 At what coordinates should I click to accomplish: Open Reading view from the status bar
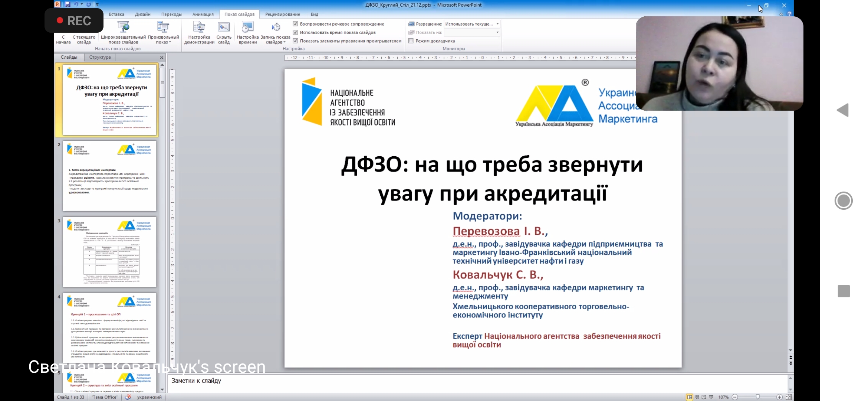pos(704,397)
